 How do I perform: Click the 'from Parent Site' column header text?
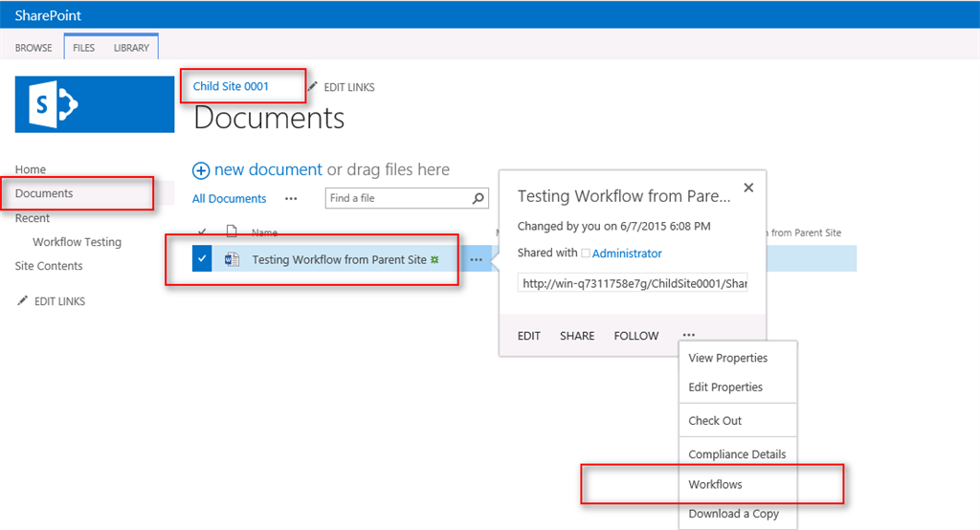pos(806,232)
